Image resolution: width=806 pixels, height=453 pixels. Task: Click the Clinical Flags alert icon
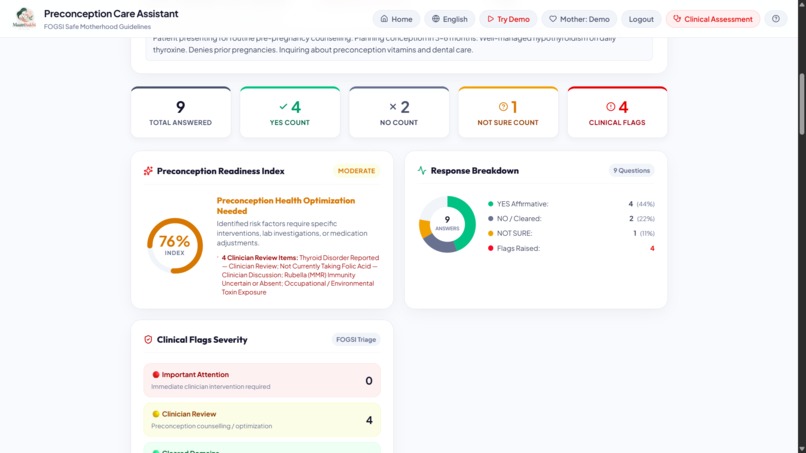pyautogui.click(x=610, y=106)
